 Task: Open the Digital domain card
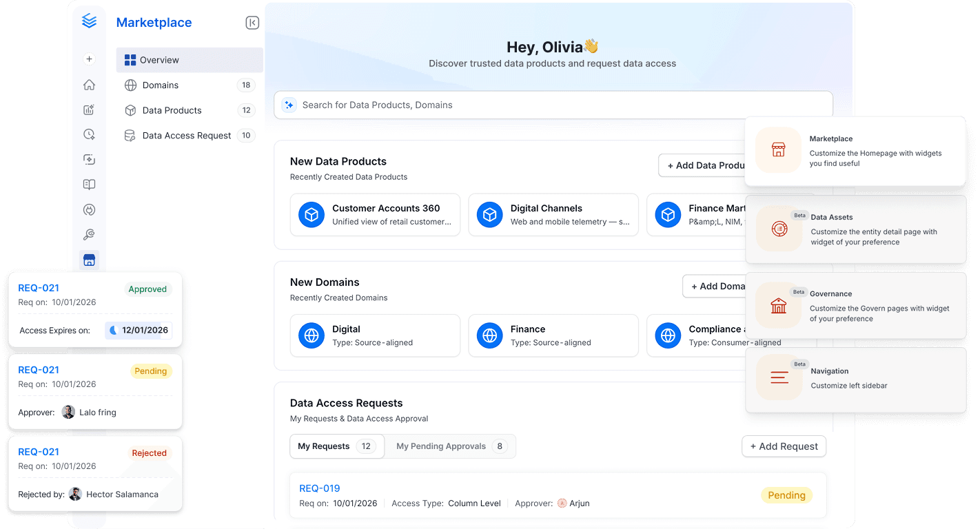coord(375,335)
